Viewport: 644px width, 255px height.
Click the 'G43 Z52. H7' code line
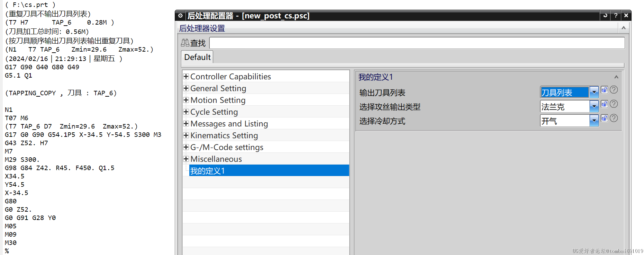[x=26, y=143]
